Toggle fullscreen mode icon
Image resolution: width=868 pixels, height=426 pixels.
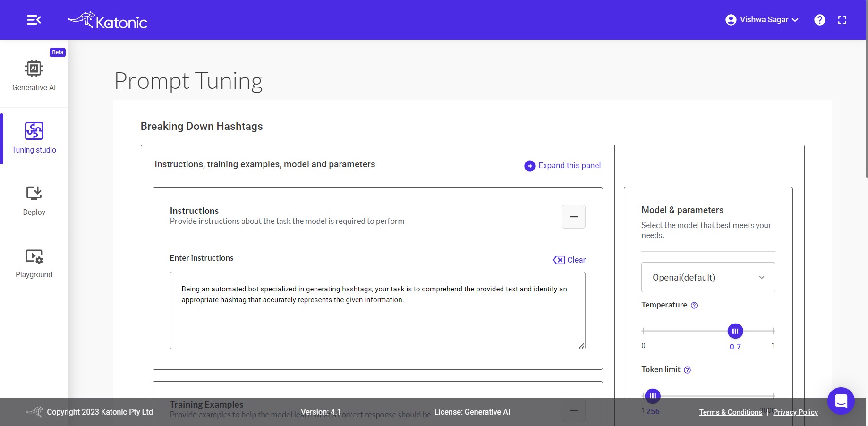pos(842,20)
